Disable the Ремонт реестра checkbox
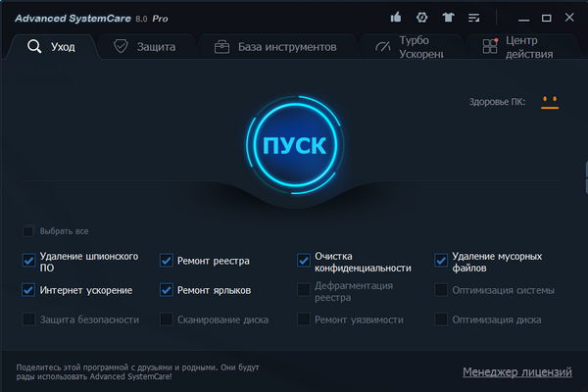 pos(167,261)
